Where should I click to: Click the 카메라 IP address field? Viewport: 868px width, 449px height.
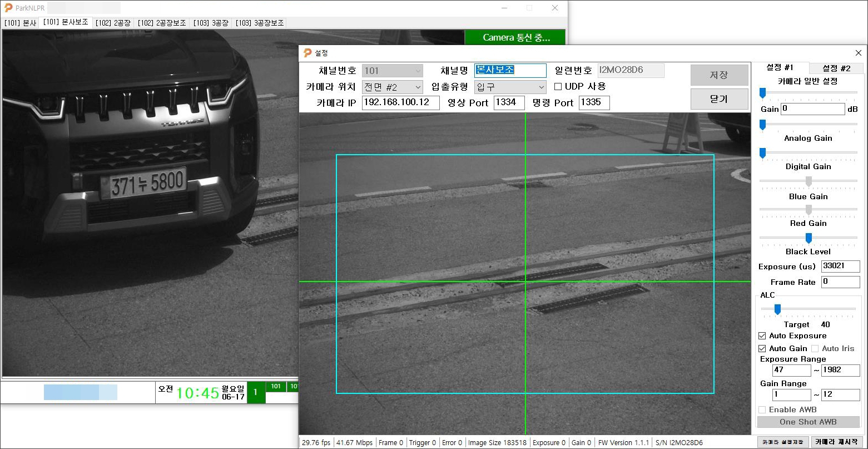point(401,103)
